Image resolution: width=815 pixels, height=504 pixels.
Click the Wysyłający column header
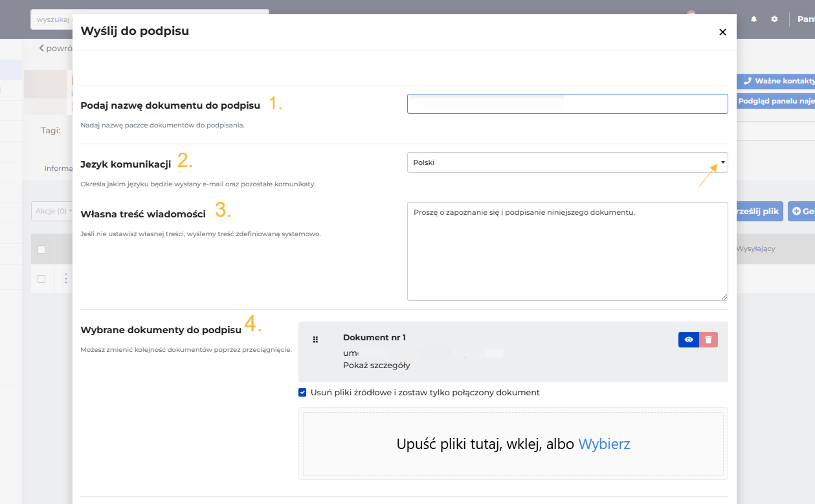755,248
